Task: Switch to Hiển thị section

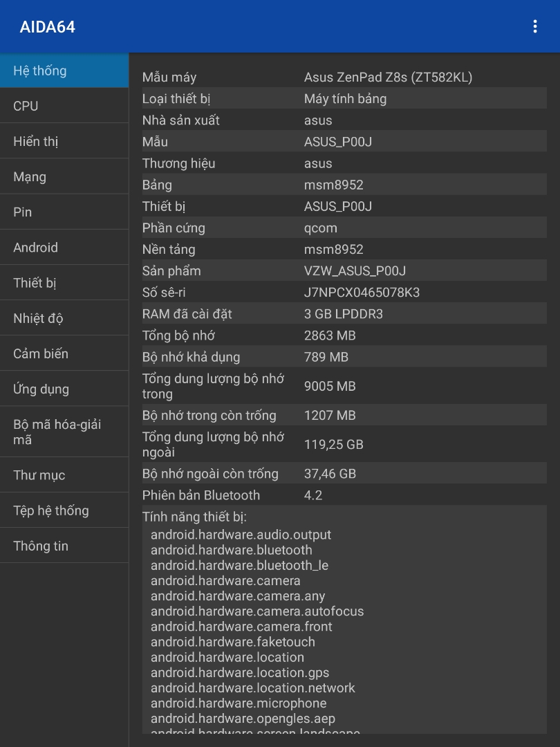Action: tap(64, 141)
